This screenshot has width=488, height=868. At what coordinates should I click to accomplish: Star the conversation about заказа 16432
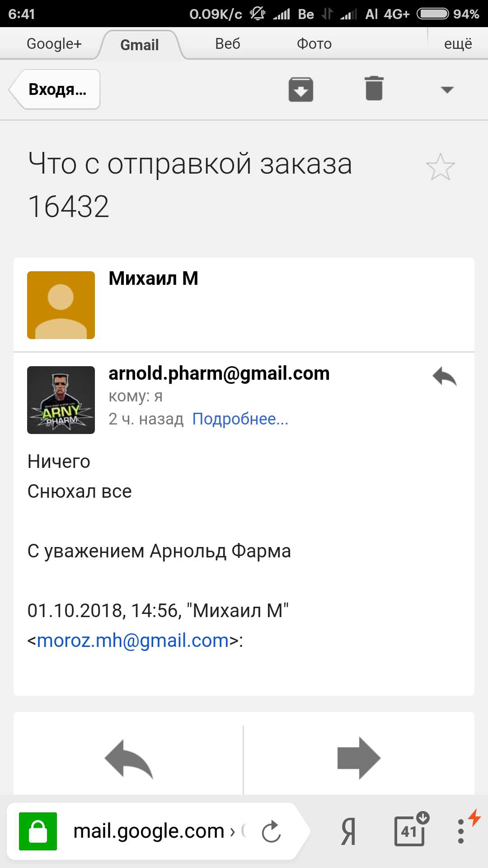point(441,167)
